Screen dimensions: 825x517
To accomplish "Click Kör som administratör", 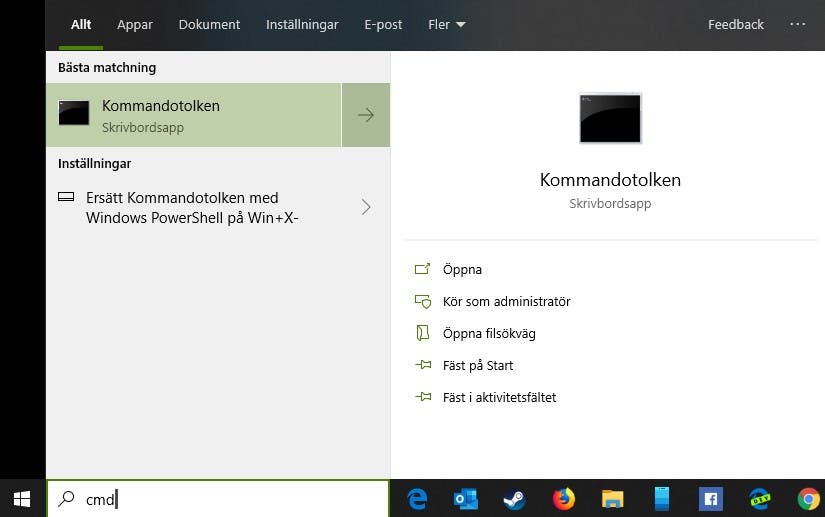I will 506,301.
